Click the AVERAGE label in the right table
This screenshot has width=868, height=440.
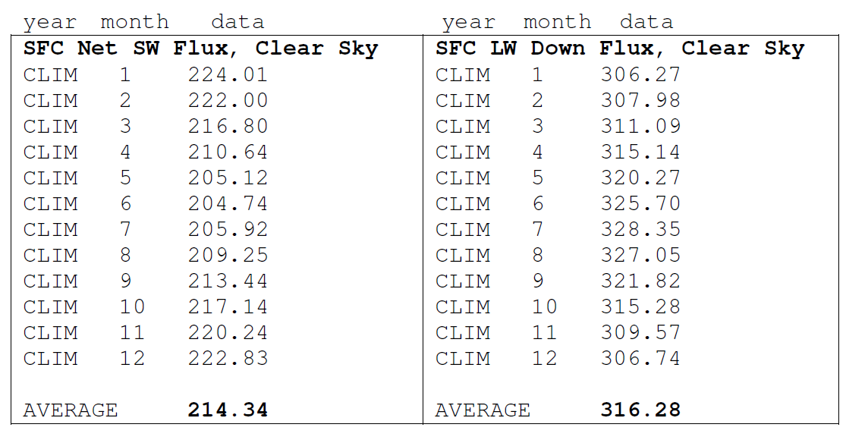click(x=483, y=410)
